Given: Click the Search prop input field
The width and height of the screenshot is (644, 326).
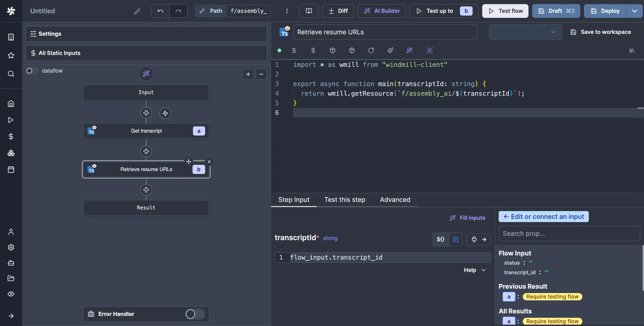Looking at the screenshot, I should (569, 234).
